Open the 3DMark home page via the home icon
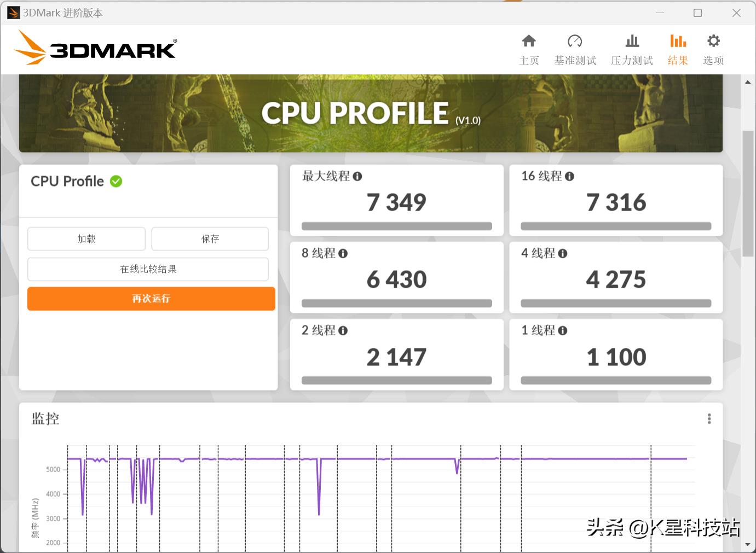Viewport: 756px width, 553px height. tap(529, 48)
